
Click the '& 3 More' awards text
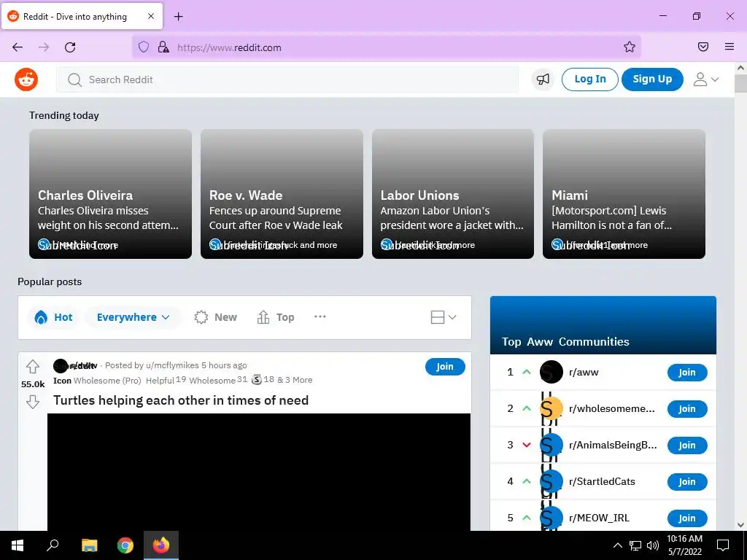point(295,379)
